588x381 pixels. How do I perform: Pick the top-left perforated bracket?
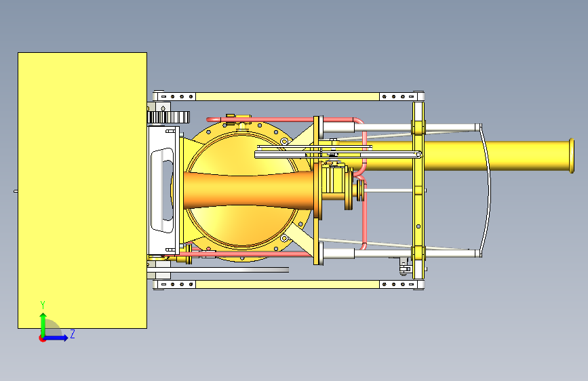click(174, 96)
